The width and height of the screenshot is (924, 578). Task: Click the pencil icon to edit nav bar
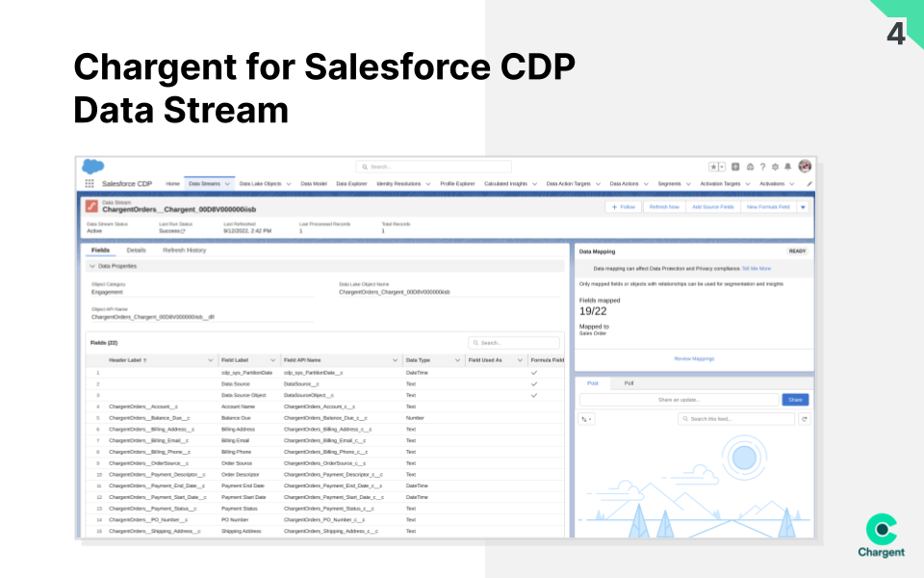pyautogui.click(x=809, y=184)
